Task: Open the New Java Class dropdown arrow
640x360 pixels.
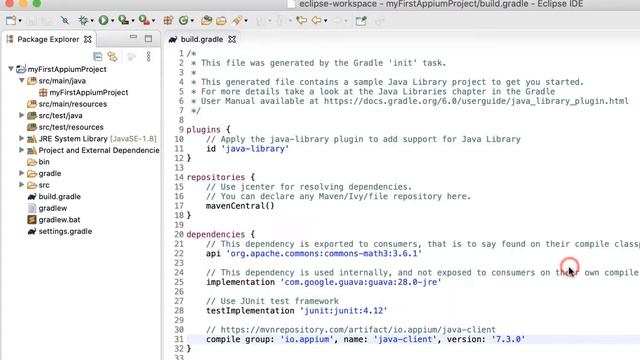Action: [192, 21]
